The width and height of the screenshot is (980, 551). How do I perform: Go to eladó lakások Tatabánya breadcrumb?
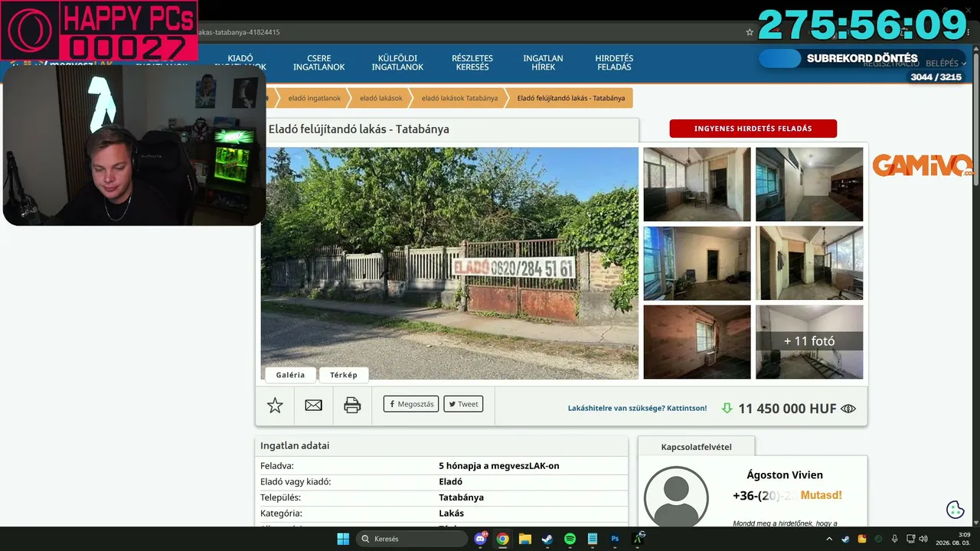[x=459, y=98]
